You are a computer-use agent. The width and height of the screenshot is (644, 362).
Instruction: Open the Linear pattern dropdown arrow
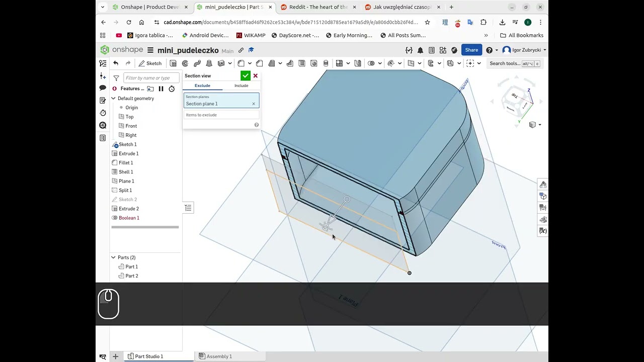[x=348, y=63]
